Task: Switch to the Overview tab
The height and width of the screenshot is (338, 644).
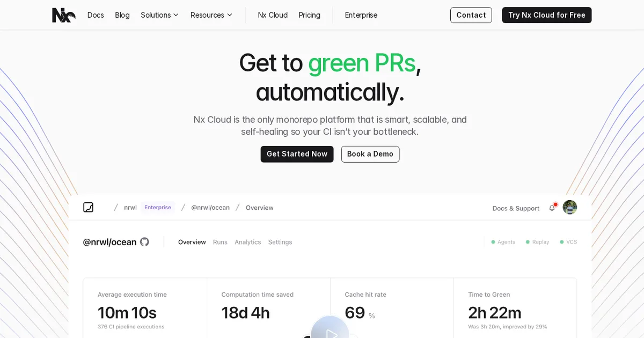Action: [192, 242]
